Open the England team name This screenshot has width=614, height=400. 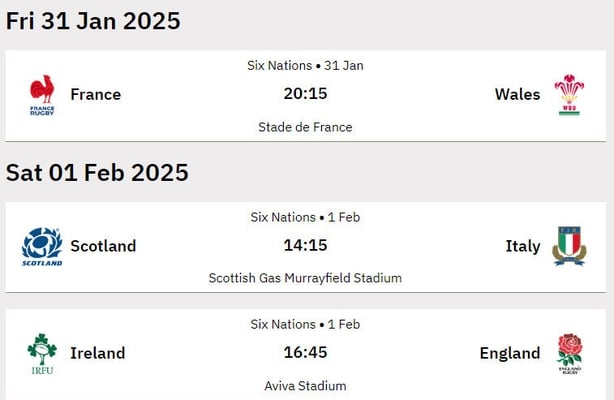pos(510,353)
